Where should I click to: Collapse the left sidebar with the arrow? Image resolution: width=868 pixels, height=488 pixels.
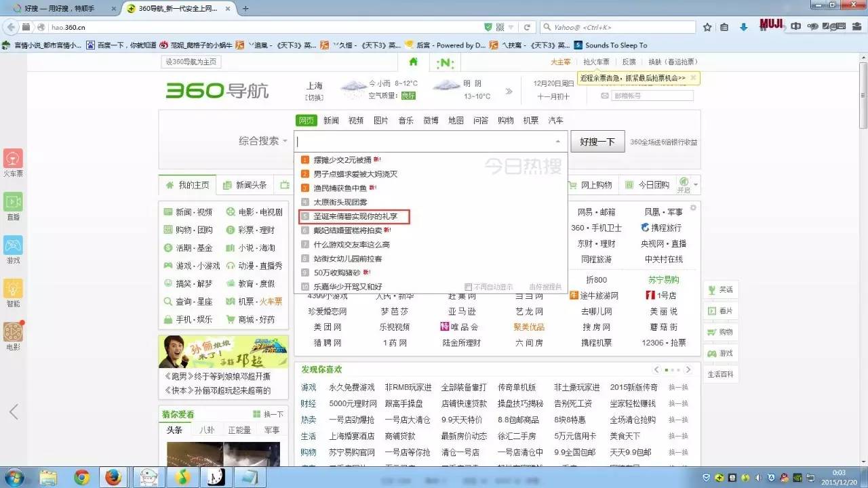point(13,411)
